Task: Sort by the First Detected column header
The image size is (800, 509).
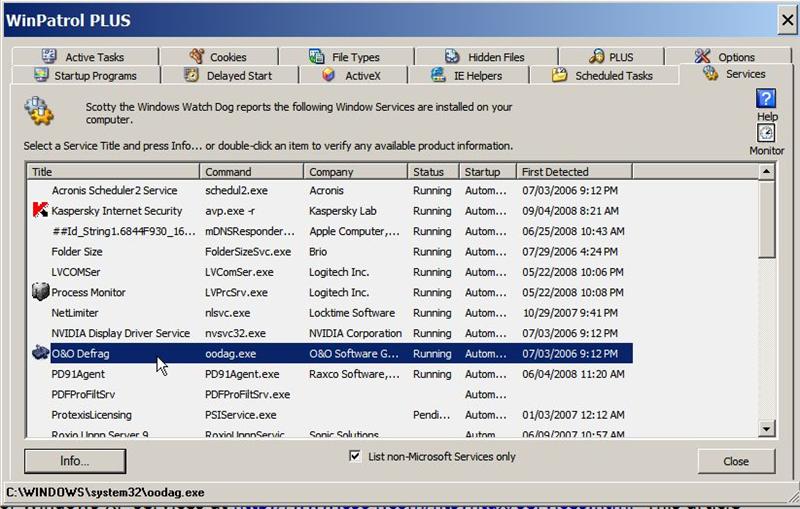Action: pos(574,172)
